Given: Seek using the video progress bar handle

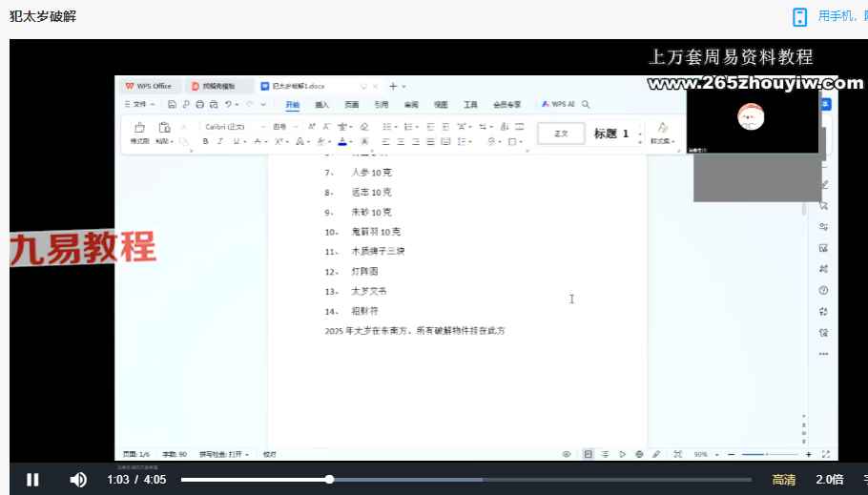Looking at the screenshot, I should pos(329,480).
